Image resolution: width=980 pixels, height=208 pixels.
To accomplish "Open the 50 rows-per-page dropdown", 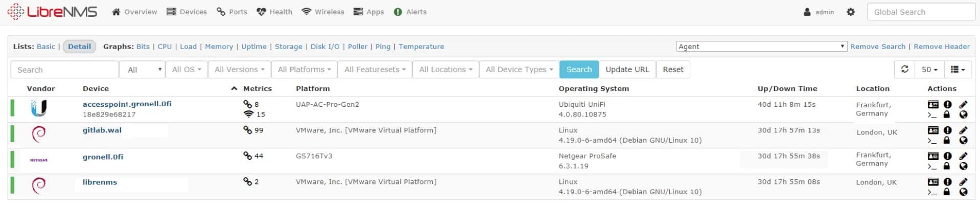I will click(929, 70).
